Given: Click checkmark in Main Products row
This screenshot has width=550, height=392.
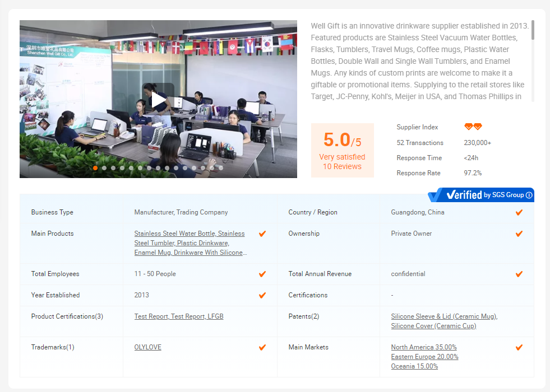Looking at the screenshot, I should coord(262,234).
